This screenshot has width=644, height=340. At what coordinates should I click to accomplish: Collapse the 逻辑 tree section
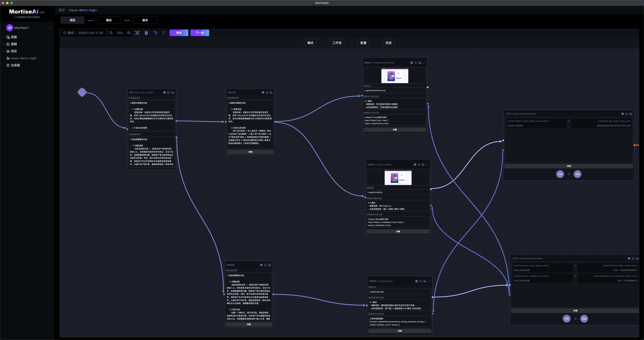coord(4,44)
